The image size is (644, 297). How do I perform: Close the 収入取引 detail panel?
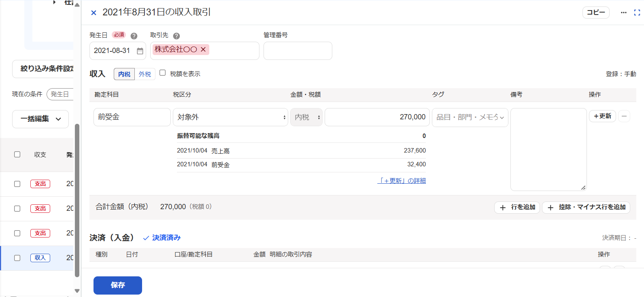(x=94, y=13)
